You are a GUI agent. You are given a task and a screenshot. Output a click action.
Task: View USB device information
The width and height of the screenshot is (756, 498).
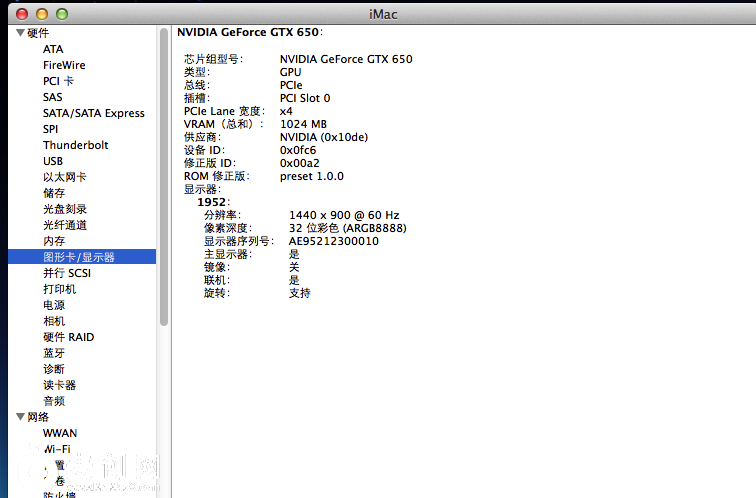pyautogui.click(x=53, y=161)
